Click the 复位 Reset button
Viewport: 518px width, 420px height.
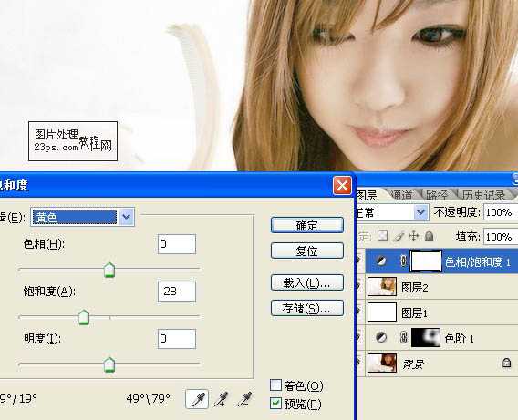(307, 251)
